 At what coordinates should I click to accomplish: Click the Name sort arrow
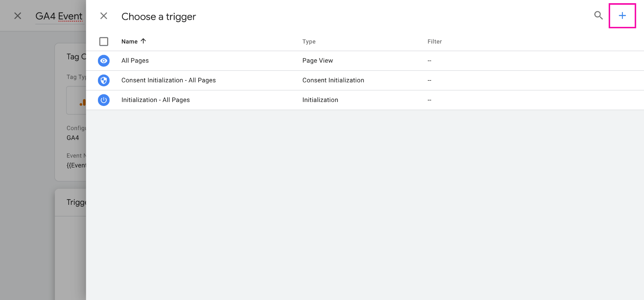coord(143,41)
